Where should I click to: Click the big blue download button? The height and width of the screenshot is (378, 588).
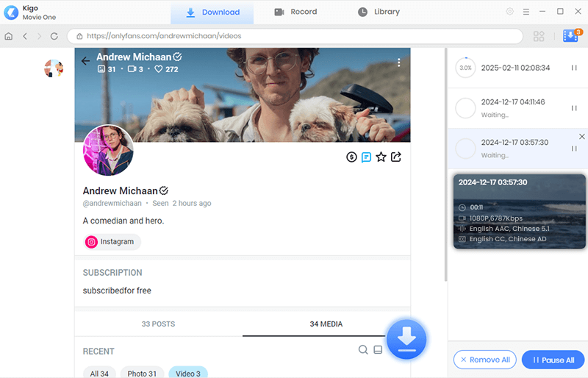(406, 339)
